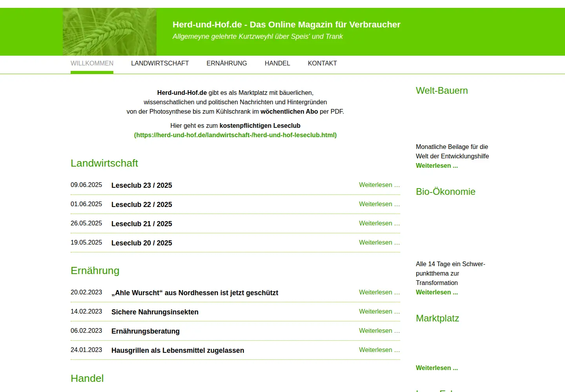Image resolution: width=565 pixels, height=392 pixels.
Task: Open the Sichere Nahrungsinsekten article
Action: point(155,312)
